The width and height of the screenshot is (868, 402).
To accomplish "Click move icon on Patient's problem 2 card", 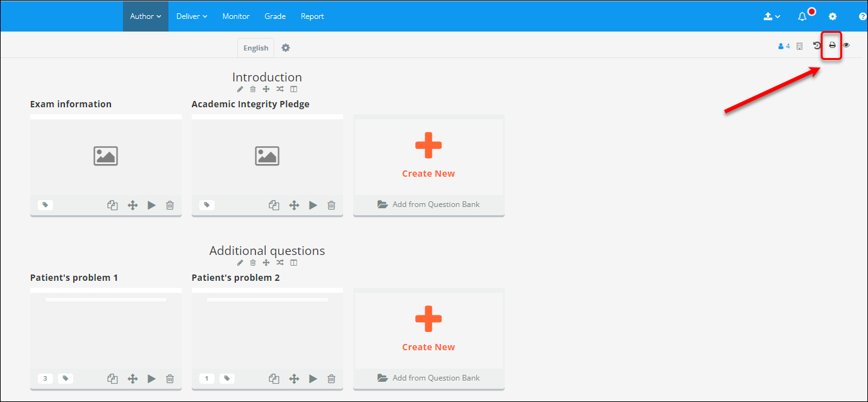I will point(294,379).
